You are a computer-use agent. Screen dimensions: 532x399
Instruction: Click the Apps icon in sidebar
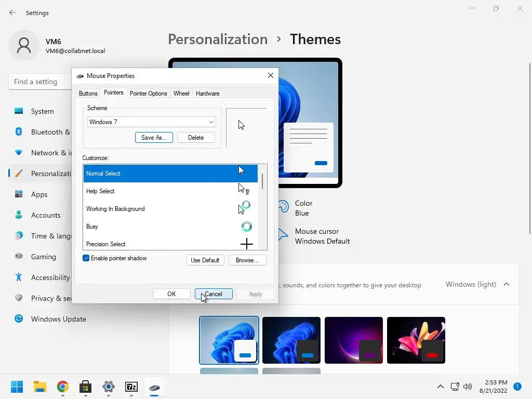click(19, 194)
